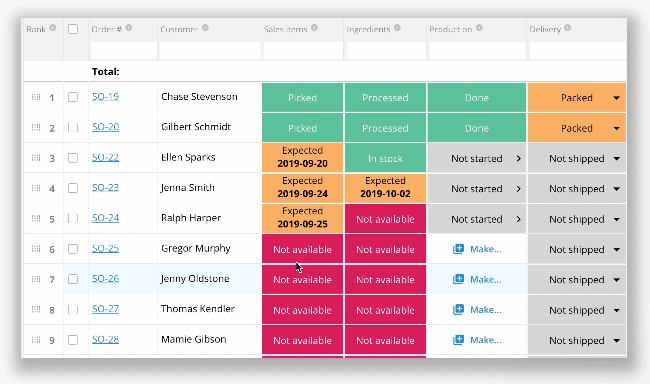Click the In stock ingredients cell
Viewport: 650px width, 384px height.
click(386, 158)
